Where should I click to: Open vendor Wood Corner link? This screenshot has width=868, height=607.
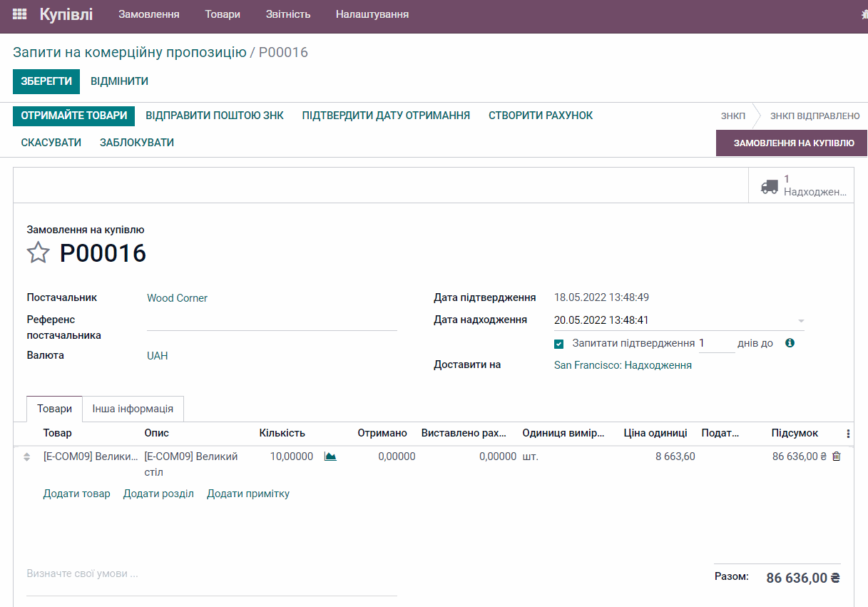177,297
